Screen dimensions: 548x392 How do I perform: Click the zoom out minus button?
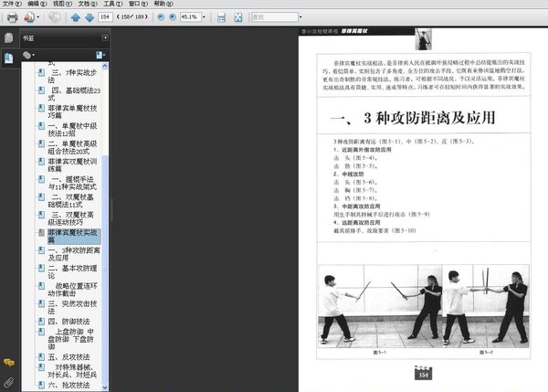161,16
